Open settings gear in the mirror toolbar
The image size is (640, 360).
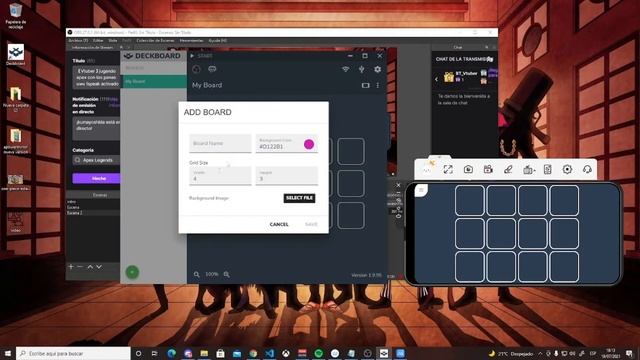click(567, 169)
